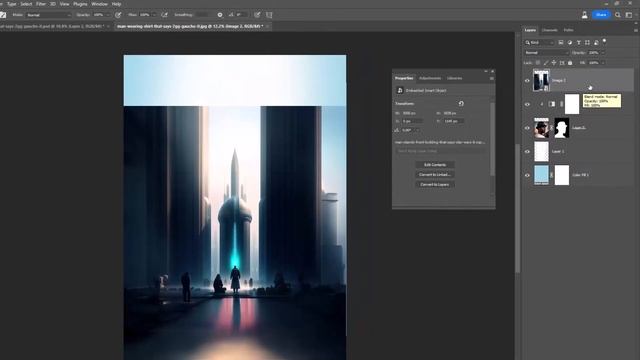Switch to the first document tab (psd)
Image resolution: width=640 pixels, height=360 pixels.
(x=53, y=26)
